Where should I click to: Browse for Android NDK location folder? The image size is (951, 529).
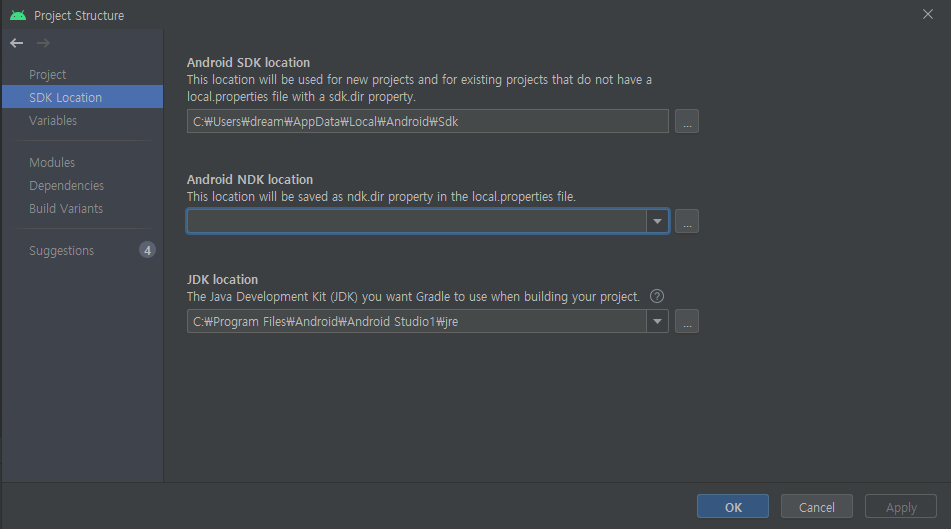tap(687, 221)
